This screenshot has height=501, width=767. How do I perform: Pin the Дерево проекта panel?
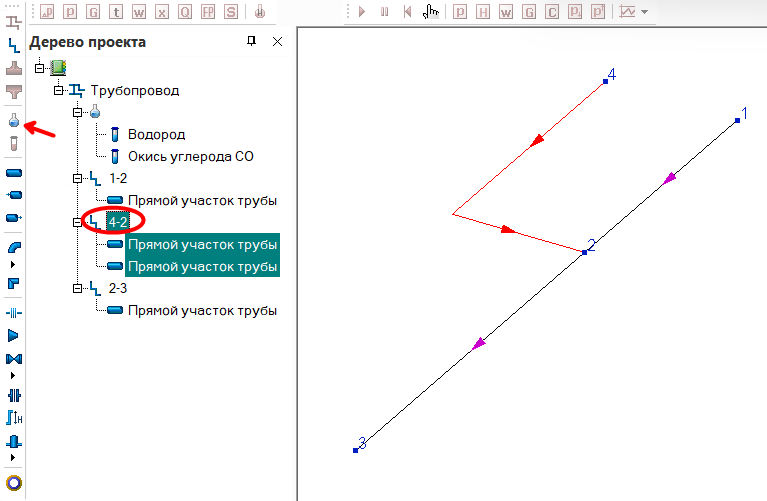coord(251,41)
